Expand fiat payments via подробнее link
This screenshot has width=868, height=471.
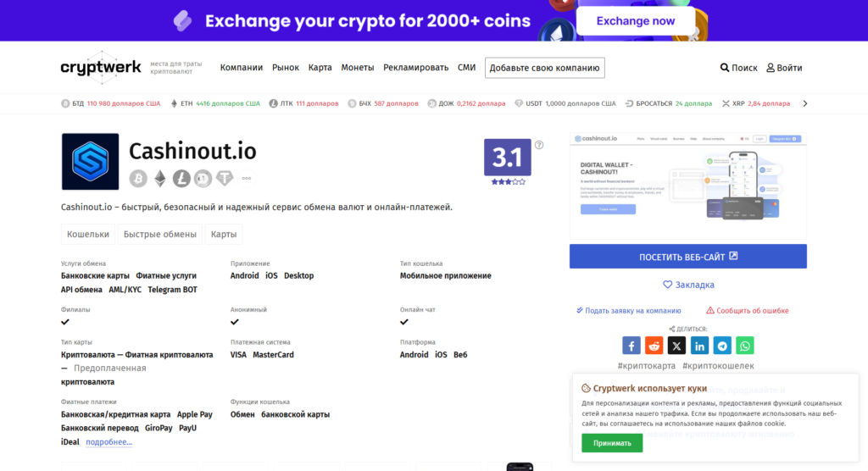pos(109,441)
